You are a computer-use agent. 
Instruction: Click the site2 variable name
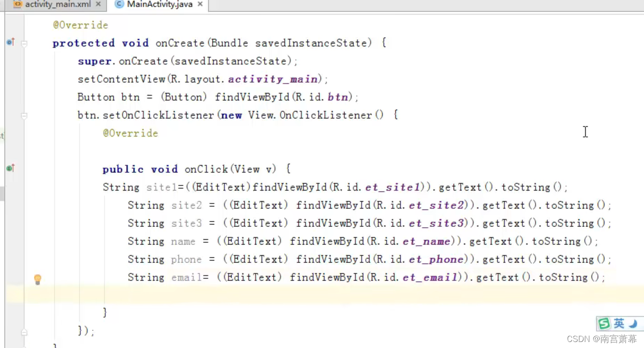coord(187,205)
